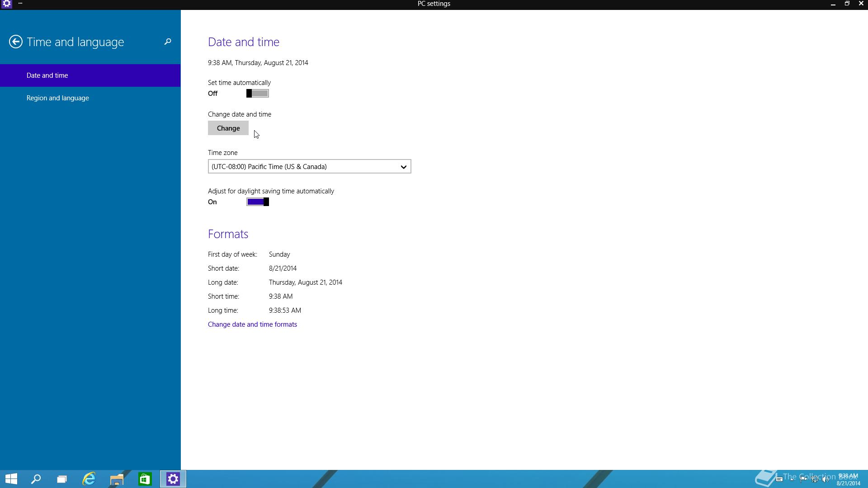Launch Internet Explorer from taskbar
The image size is (868, 488).
pyautogui.click(x=89, y=479)
